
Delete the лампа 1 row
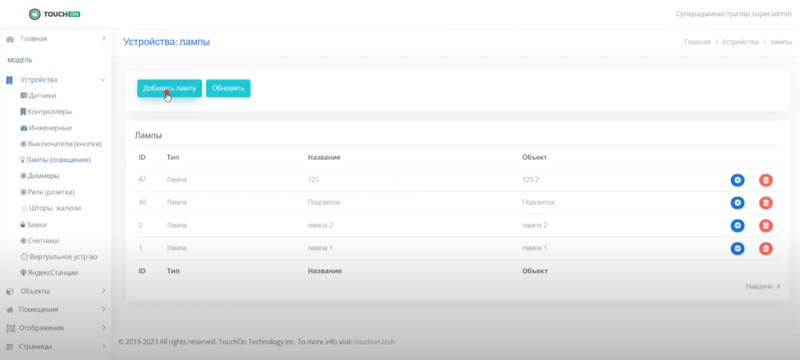[x=765, y=248]
